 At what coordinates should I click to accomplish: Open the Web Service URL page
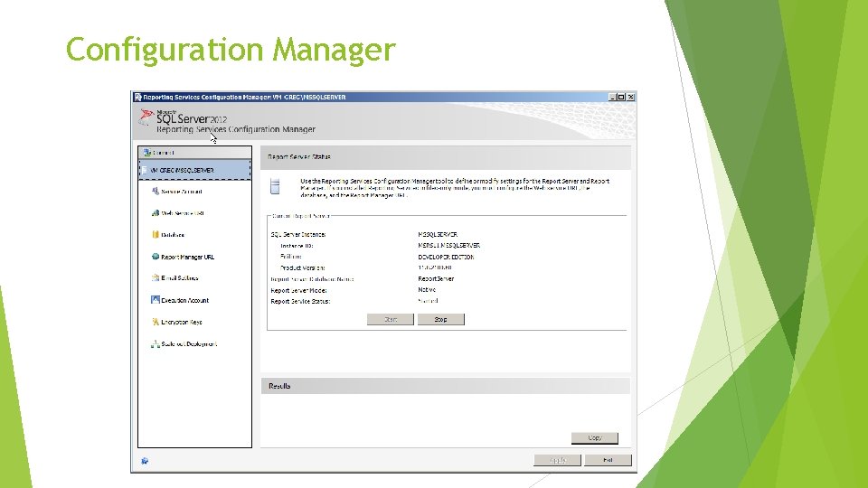coord(183,213)
